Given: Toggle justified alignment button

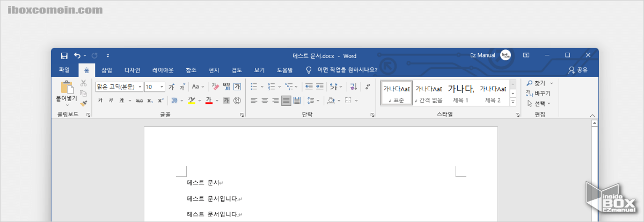Looking at the screenshot, I should click(x=286, y=101).
